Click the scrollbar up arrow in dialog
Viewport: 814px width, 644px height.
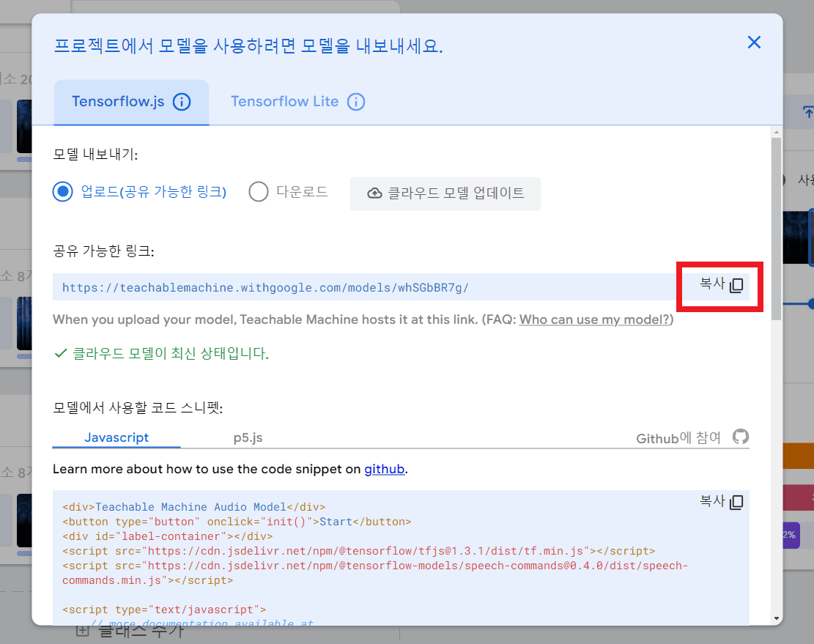pyautogui.click(x=776, y=133)
